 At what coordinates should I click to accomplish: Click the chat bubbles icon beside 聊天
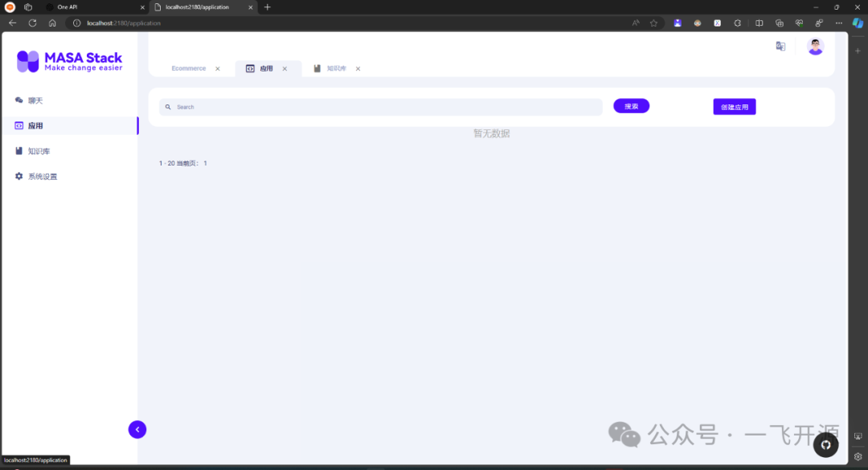pos(18,100)
